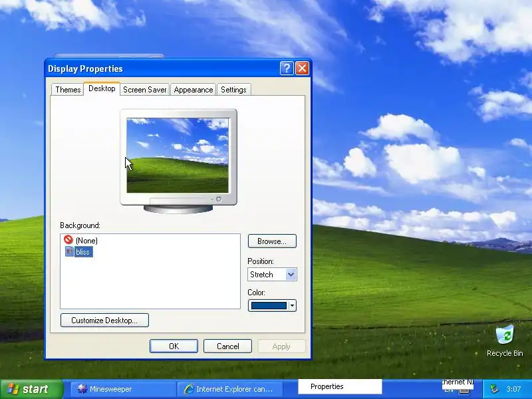Select (None) in Background list

point(86,241)
